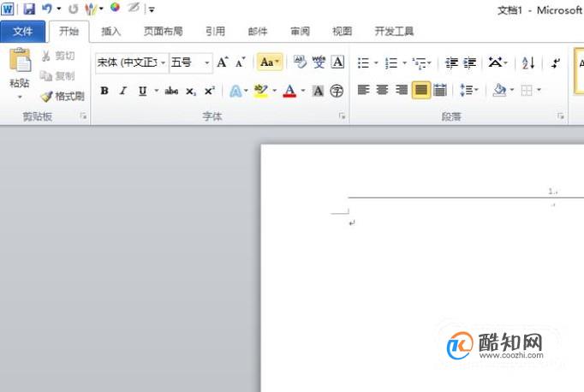
Task: Open the underline style dropdown arrow
Action: [157, 91]
